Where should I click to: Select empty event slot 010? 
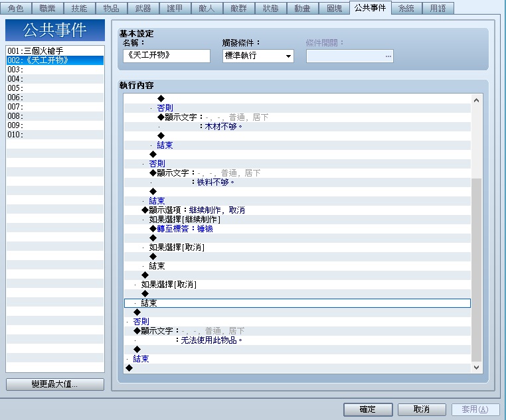(55, 135)
